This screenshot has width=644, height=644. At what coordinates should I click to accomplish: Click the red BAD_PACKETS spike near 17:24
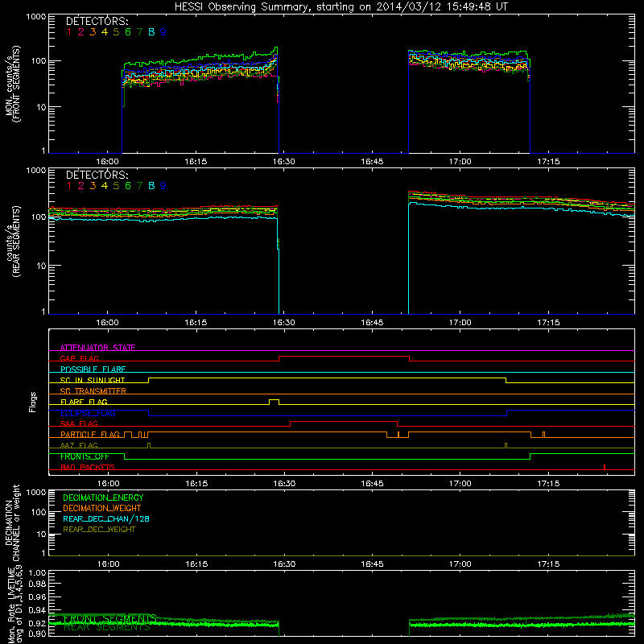(x=605, y=467)
